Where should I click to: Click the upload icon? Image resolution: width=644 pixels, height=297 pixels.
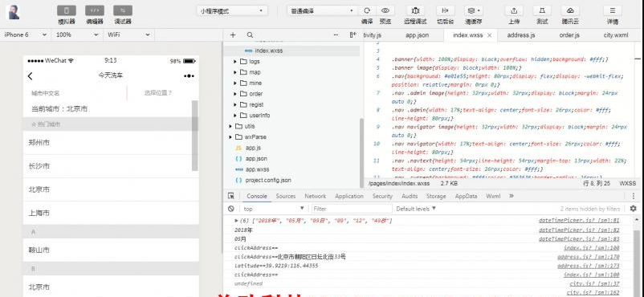513,10
